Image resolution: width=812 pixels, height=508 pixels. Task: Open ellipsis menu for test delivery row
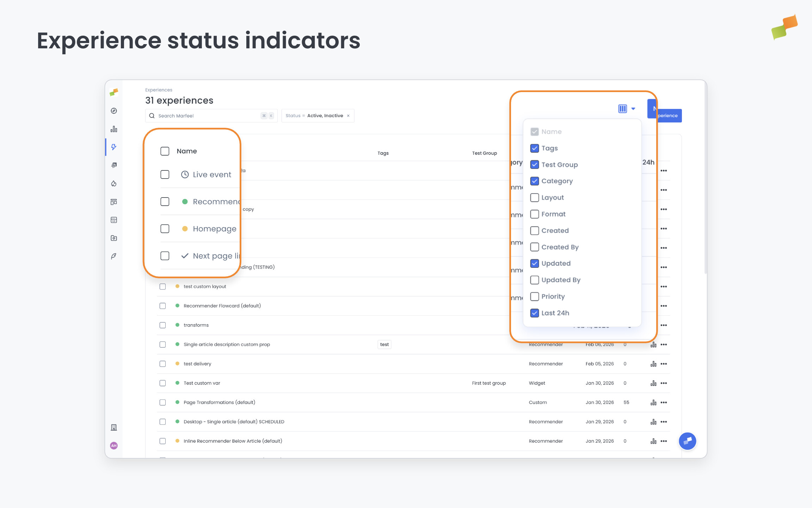(664, 363)
